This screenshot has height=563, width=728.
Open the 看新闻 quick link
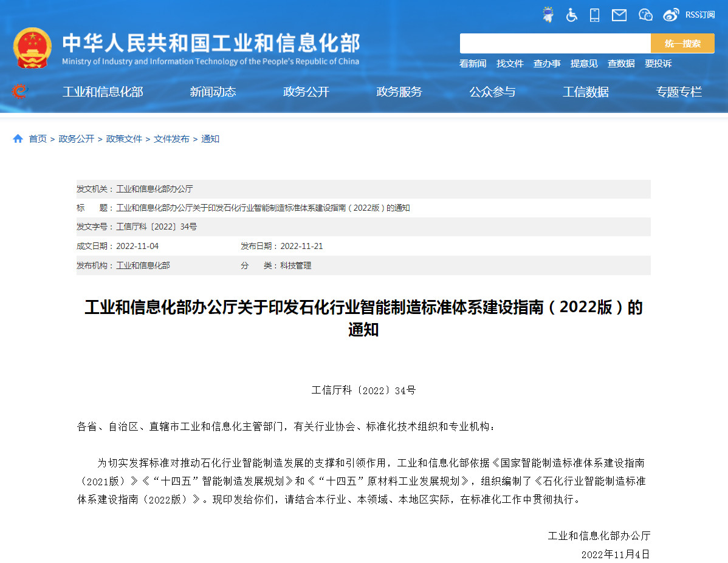pyautogui.click(x=473, y=64)
